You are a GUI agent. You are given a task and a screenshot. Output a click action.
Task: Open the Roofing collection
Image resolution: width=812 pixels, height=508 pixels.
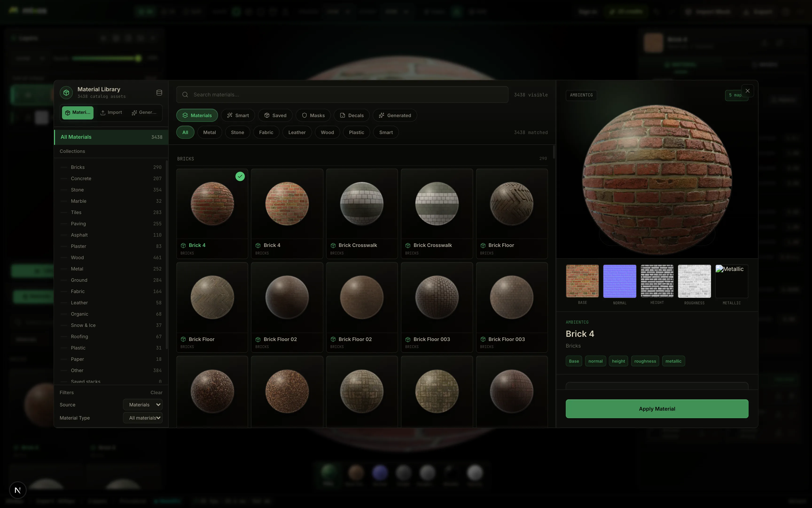111,337
